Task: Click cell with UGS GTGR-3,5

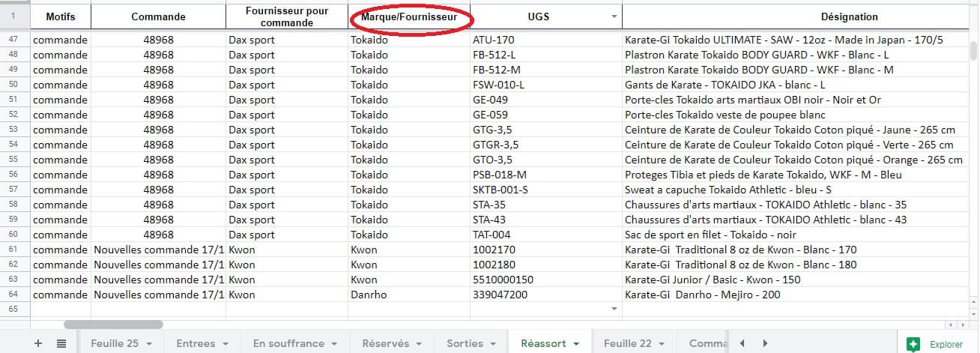Action: coord(546,145)
